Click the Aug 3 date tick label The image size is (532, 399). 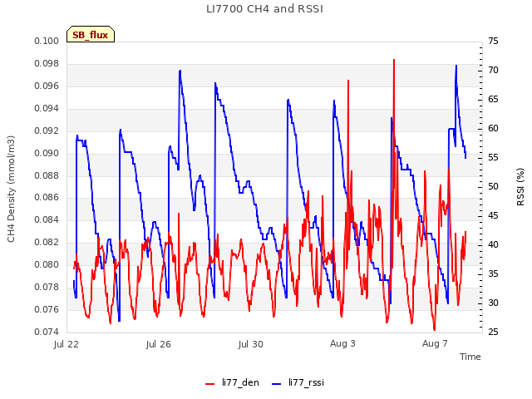(x=342, y=343)
